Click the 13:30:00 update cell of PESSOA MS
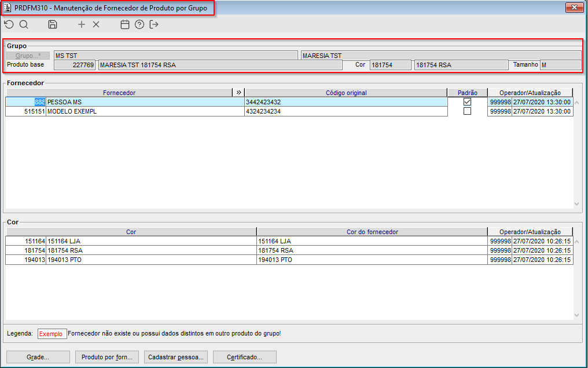 [x=542, y=102]
